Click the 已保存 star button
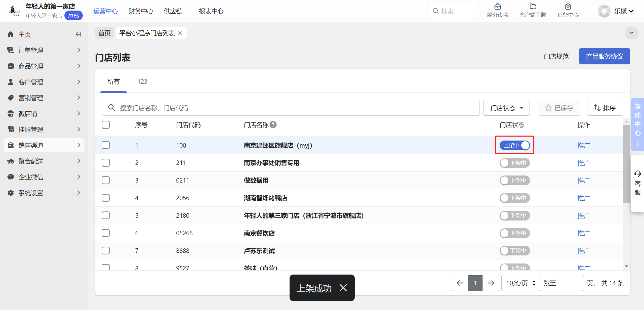Image resolution: width=644 pixels, height=310 pixels. coord(559,108)
